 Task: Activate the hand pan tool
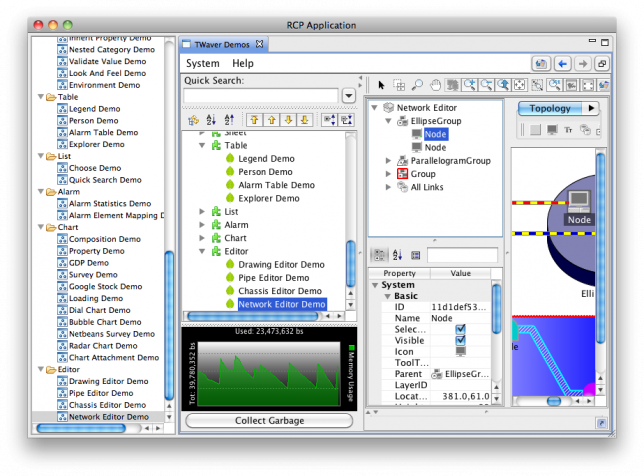437,85
